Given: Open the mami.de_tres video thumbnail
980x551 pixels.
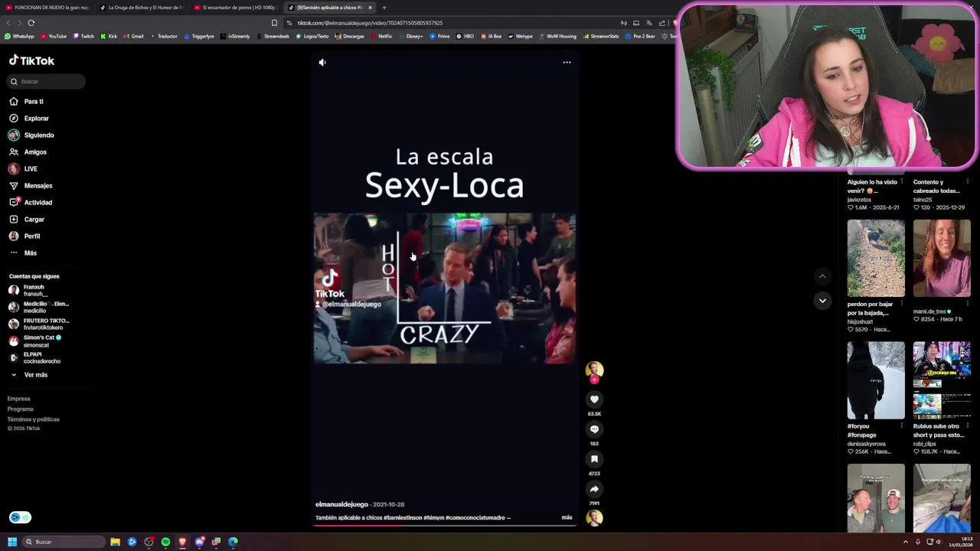Looking at the screenshot, I should (942, 258).
